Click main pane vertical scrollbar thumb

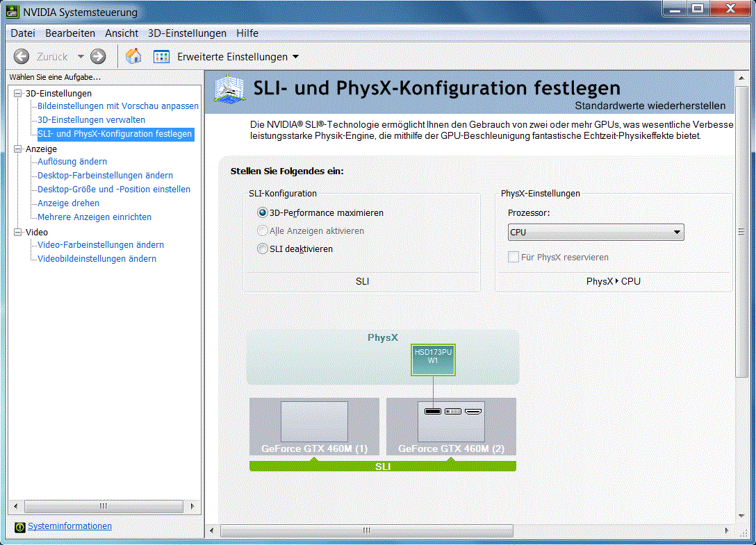(741, 232)
